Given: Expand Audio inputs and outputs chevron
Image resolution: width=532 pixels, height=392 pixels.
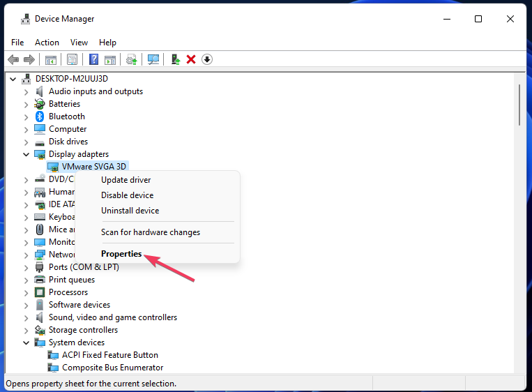Looking at the screenshot, I should coord(26,92).
